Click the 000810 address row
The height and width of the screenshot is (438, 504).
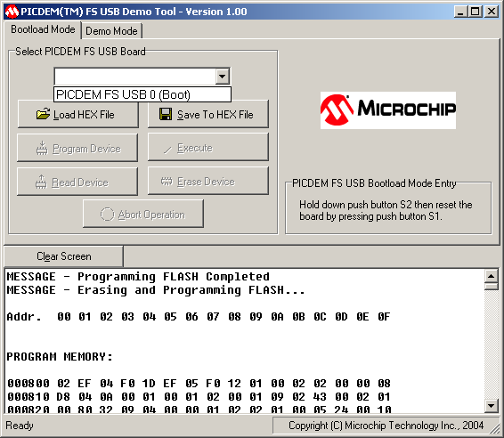pyautogui.click(x=199, y=397)
